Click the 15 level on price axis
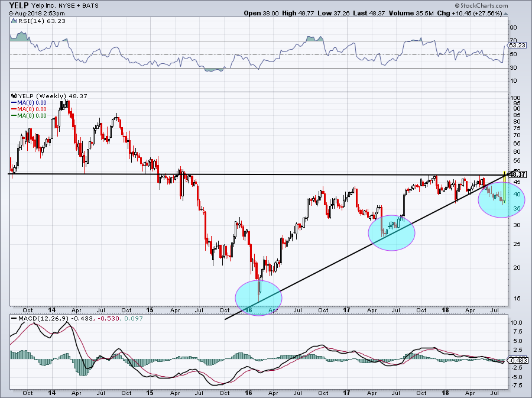Image resolution: width=532 pixels, height=398 pixels. [x=517, y=298]
